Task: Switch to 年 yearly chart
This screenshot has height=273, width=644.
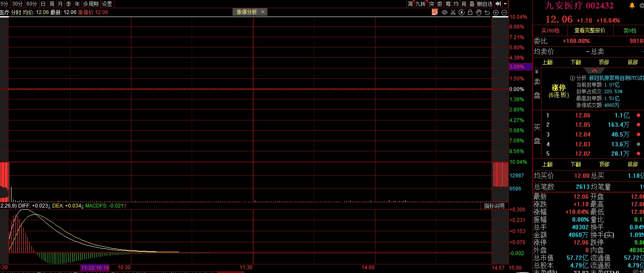Action: [77, 4]
